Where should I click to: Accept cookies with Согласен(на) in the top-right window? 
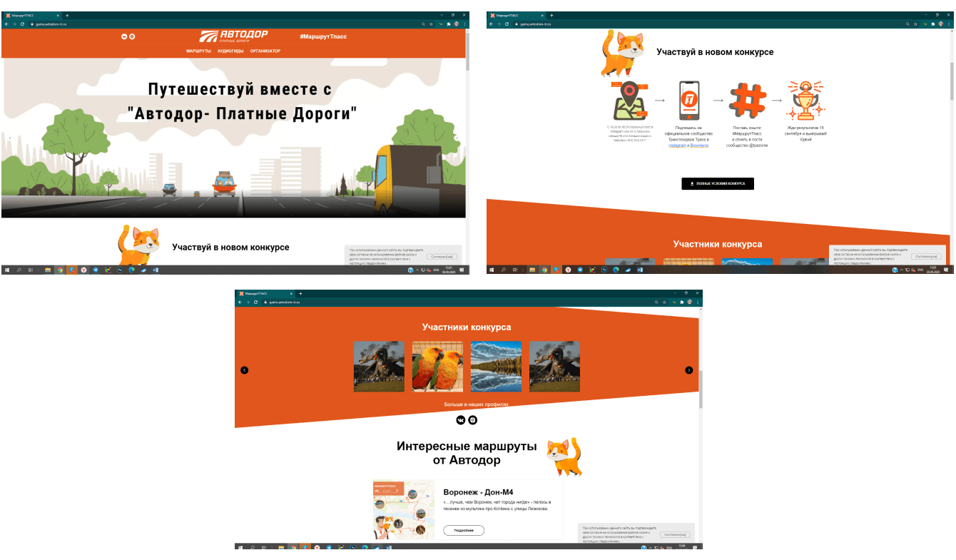point(927,256)
